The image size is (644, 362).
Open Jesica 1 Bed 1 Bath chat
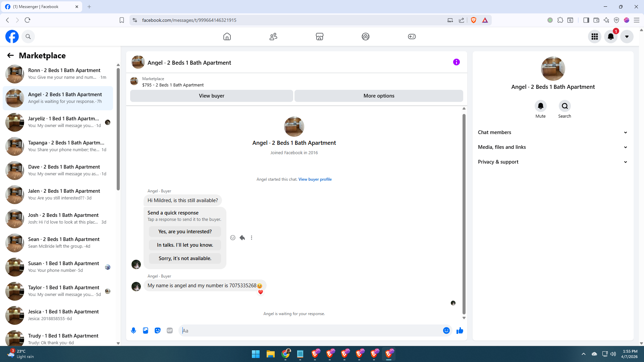coord(58,315)
